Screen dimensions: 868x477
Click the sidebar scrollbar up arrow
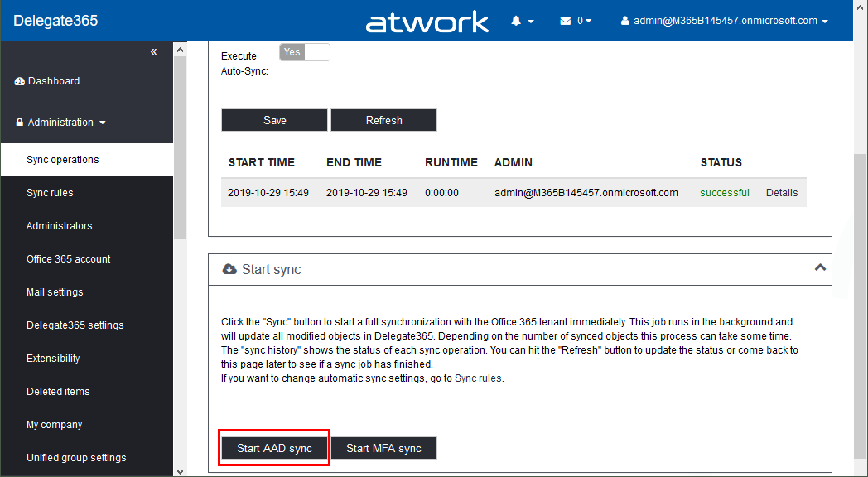(x=180, y=50)
